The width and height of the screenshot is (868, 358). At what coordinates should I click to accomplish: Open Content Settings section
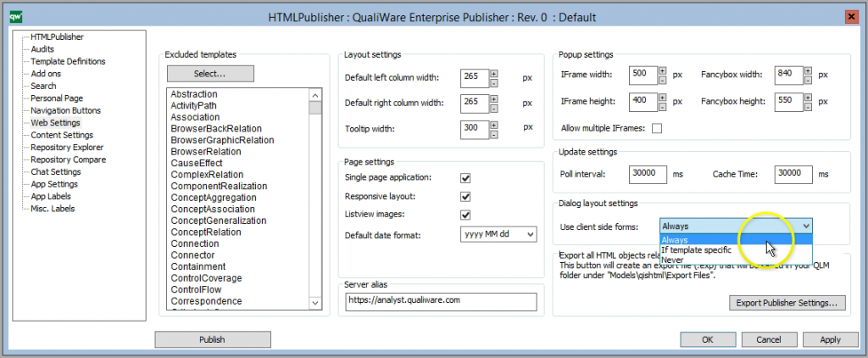pos(62,135)
